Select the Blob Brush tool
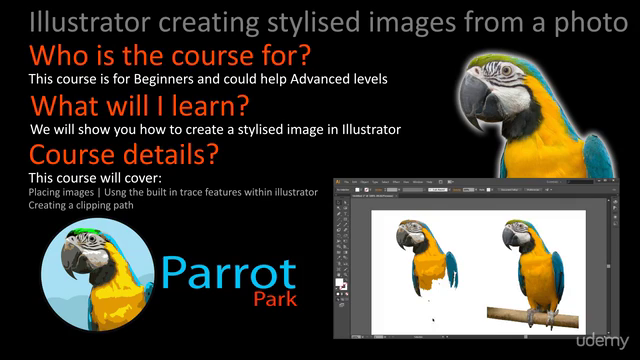Viewport: 640px width, 360px height. pyautogui.click(x=339, y=230)
